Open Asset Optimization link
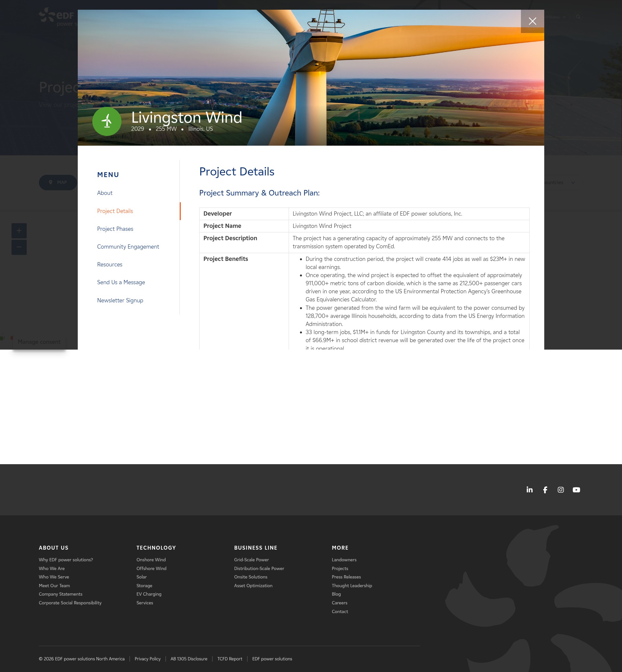This screenshot has height=672, width=622. click(253, 586)
